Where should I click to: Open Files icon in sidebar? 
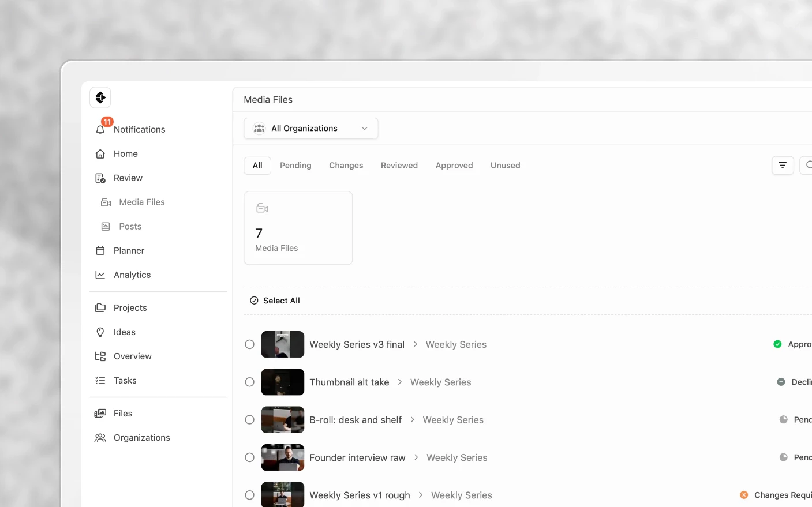(x=100, y=414)
